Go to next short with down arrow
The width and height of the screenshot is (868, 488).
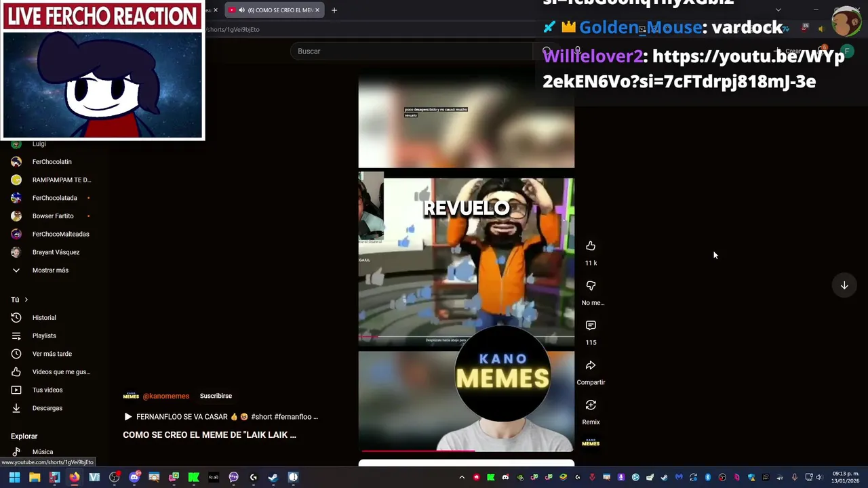pyautogui.click(x=844, y=285)
